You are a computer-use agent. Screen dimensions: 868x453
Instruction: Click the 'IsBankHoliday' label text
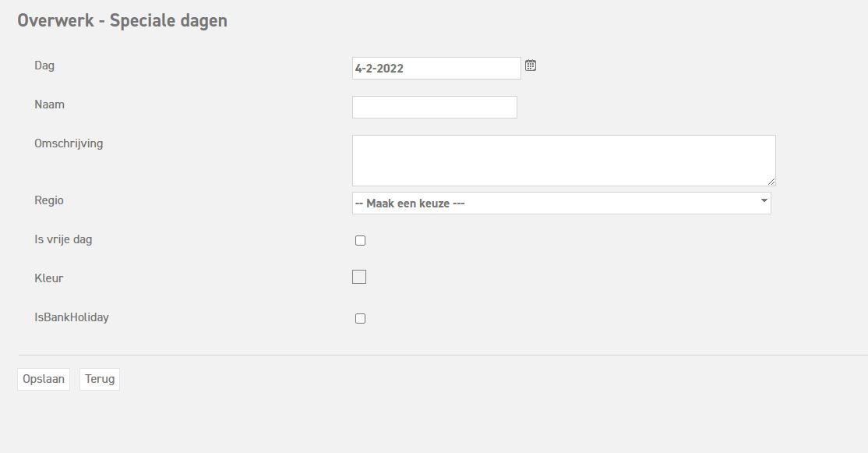72,317
